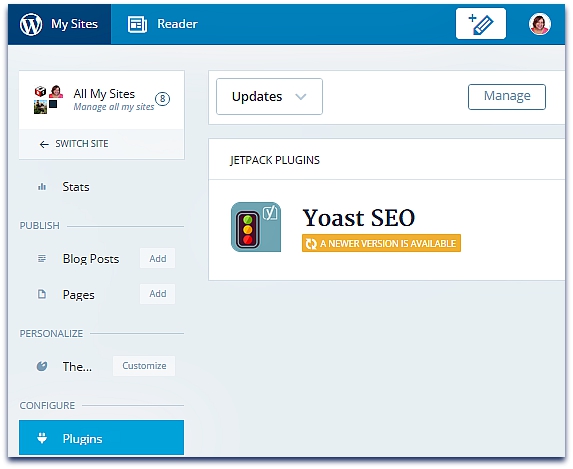
Task: Open Stats in the sidebar
Action: coord(76,187)
